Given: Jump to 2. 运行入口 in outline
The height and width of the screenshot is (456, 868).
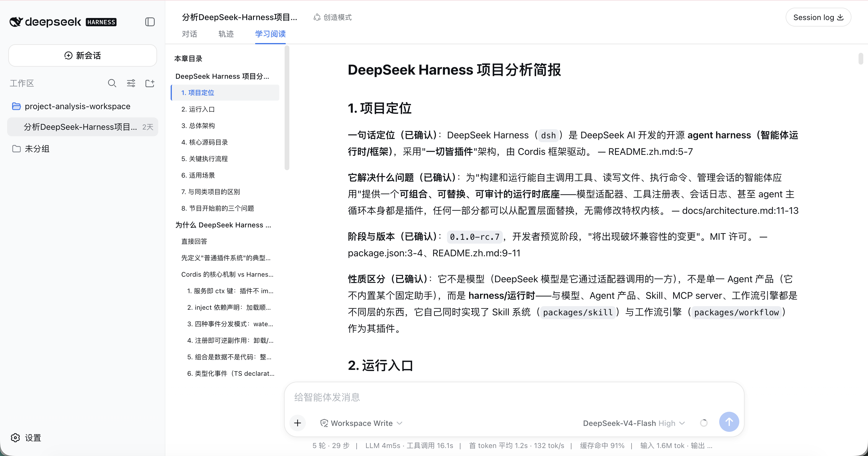Looking at the screenshot, I should pos(225,109).
